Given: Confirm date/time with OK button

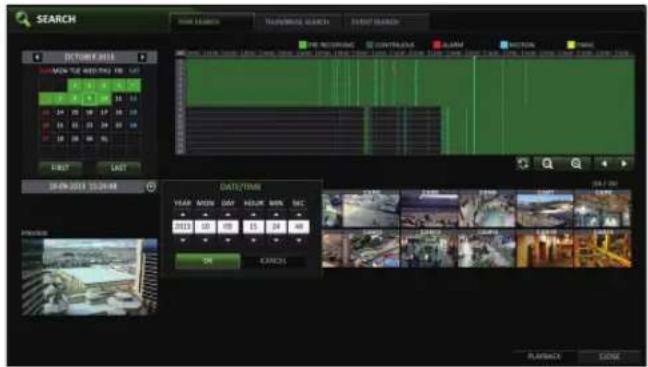Looking at the screenshot, I should point(208,261).
